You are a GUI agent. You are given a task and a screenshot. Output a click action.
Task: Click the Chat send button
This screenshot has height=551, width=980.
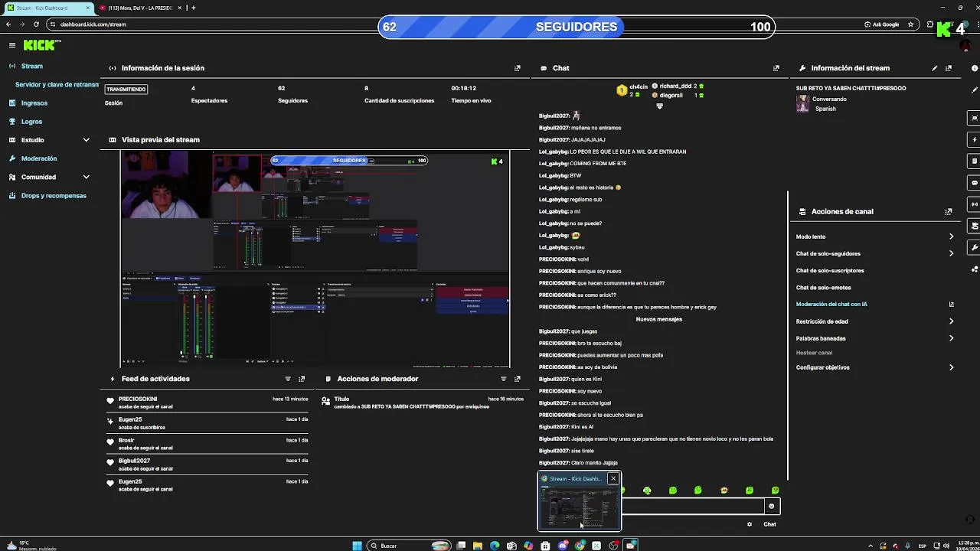pos(769,524)
